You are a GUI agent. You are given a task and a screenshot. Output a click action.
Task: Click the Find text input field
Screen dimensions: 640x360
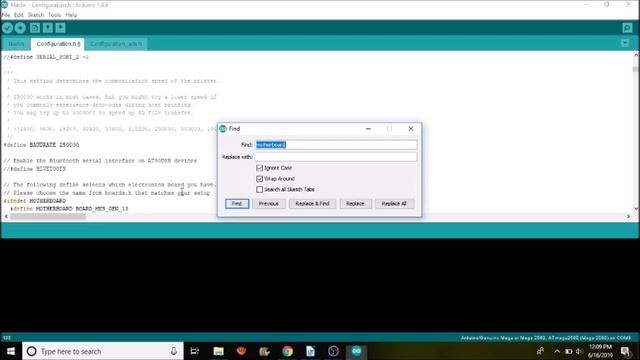coord(336,145)
